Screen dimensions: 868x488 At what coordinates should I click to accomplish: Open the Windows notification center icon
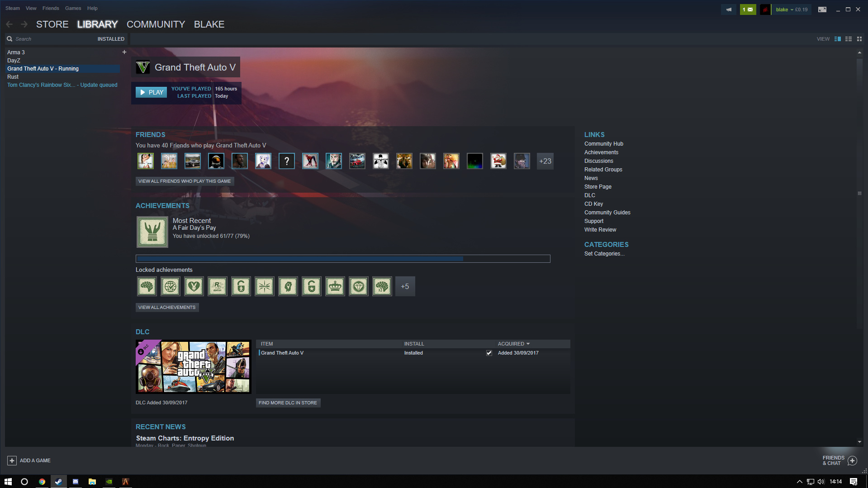[854, 482]
